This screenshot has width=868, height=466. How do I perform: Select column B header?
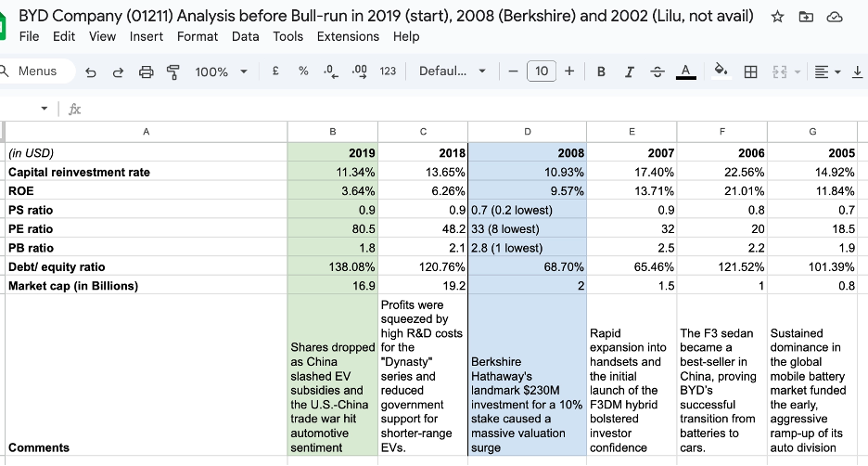pos(333,132)
